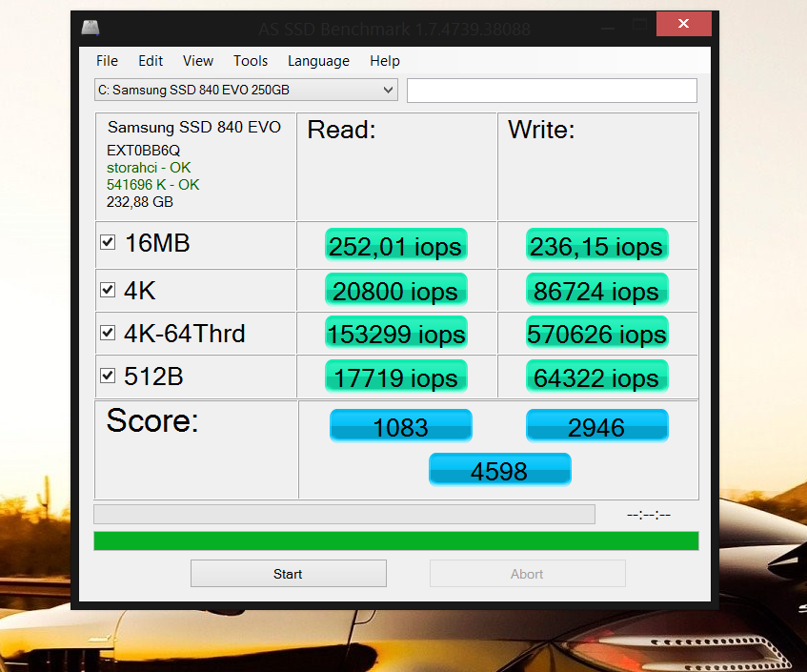Click the green completed progress bar

pyautogui.click(x=395, y=541)
